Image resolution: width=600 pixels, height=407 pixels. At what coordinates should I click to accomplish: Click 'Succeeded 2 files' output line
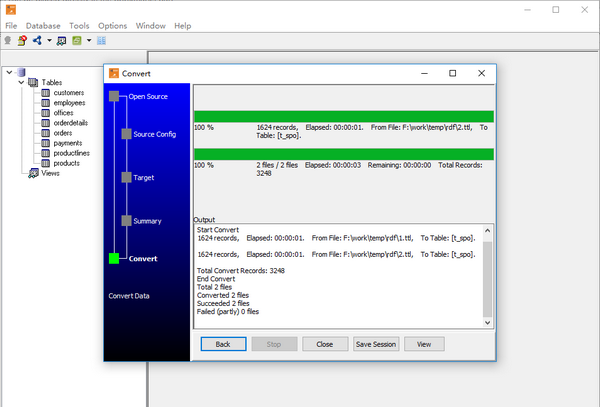[x=223, y=303]
